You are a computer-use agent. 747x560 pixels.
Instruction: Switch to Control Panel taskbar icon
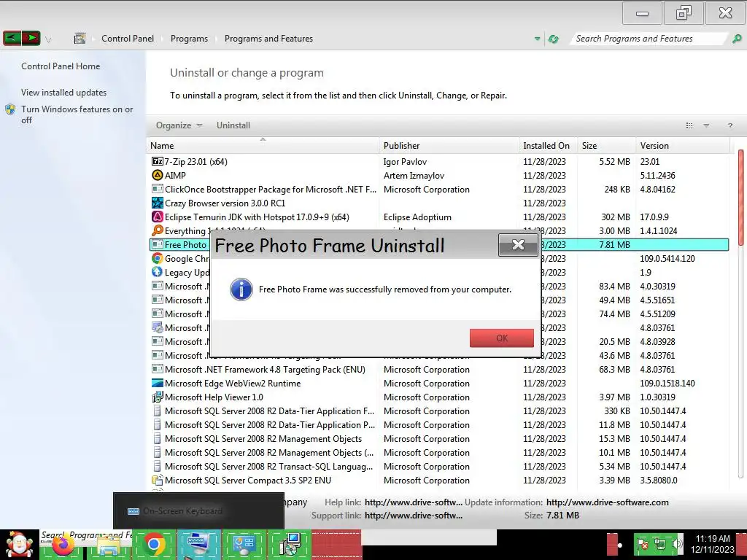click(244, 544)
